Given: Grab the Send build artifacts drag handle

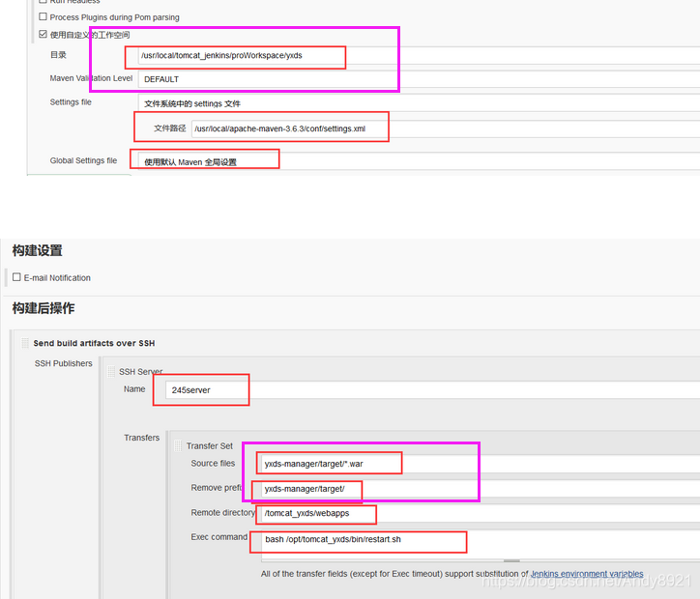Looking at the screenshot, I should (x=25, y=343).
